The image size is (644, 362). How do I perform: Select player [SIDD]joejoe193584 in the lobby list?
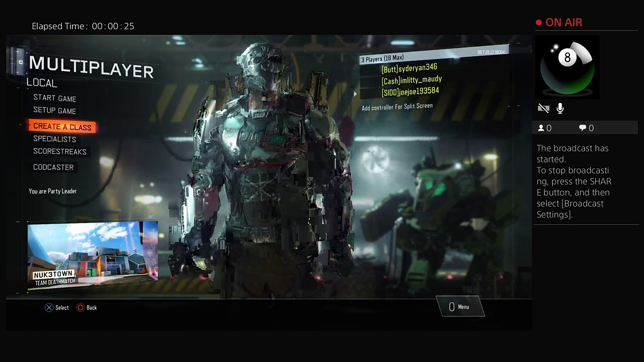(x=410, y=92)
